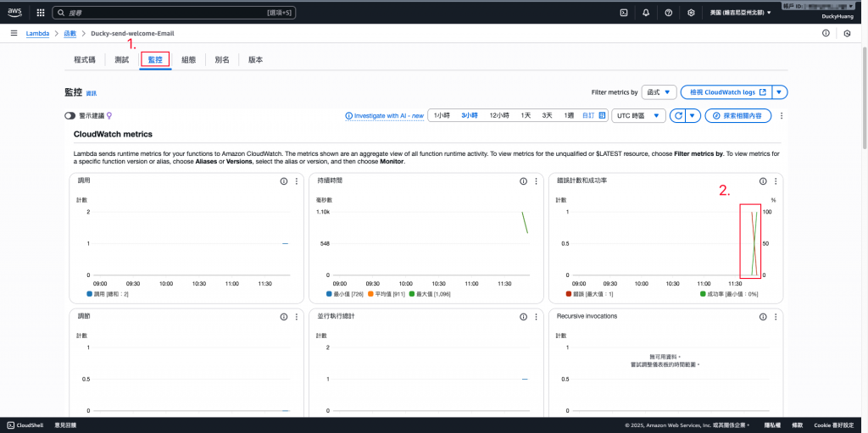Open the settings gear in top bar
Screen dimensions: 868x433
(x=691, y=12)
